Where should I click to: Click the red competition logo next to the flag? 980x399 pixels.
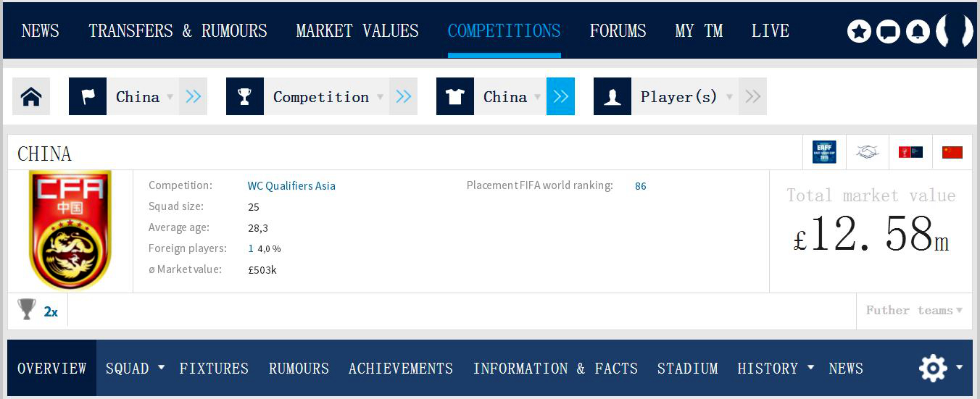(x=910, y=152)
